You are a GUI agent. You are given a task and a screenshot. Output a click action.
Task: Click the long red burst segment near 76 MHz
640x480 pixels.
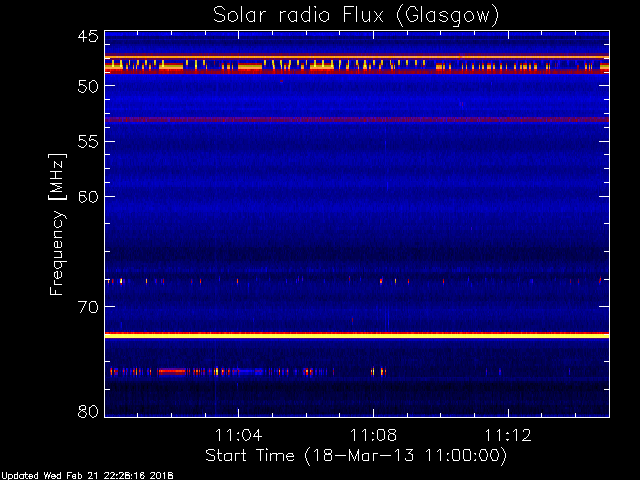tap(172, 372)
